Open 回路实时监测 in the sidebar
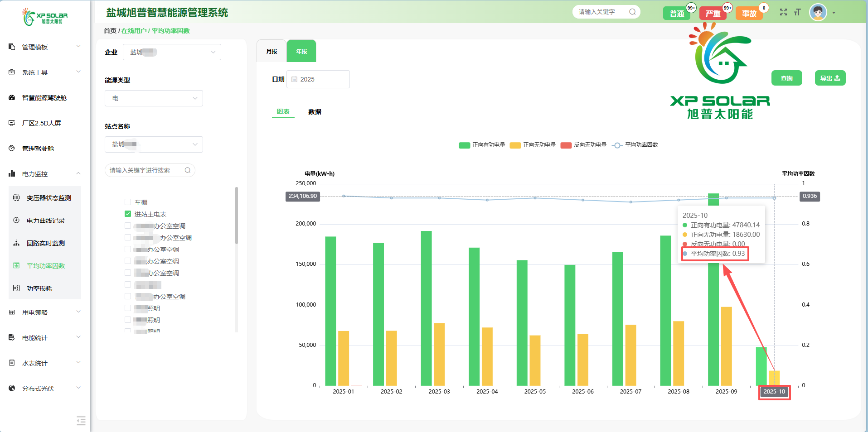Image resolution: width=868 pixels, height=432 pixels. point(45,243)
